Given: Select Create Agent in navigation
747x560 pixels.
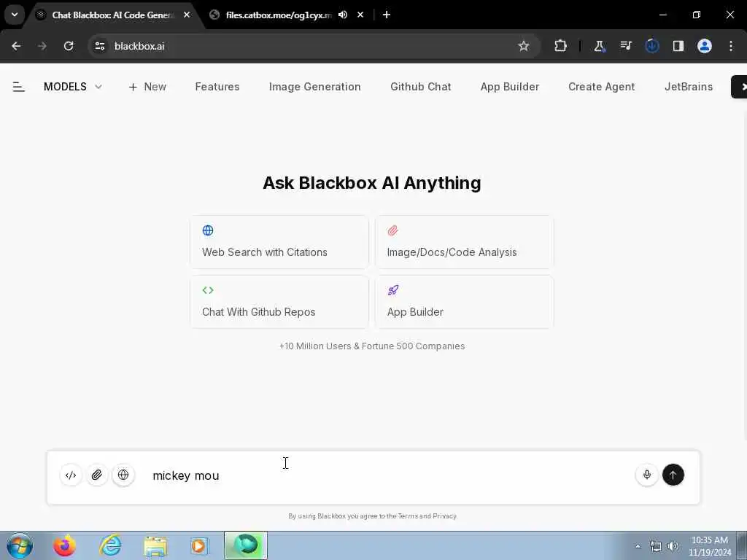Looking at the screenshot, I should point(602,87).
